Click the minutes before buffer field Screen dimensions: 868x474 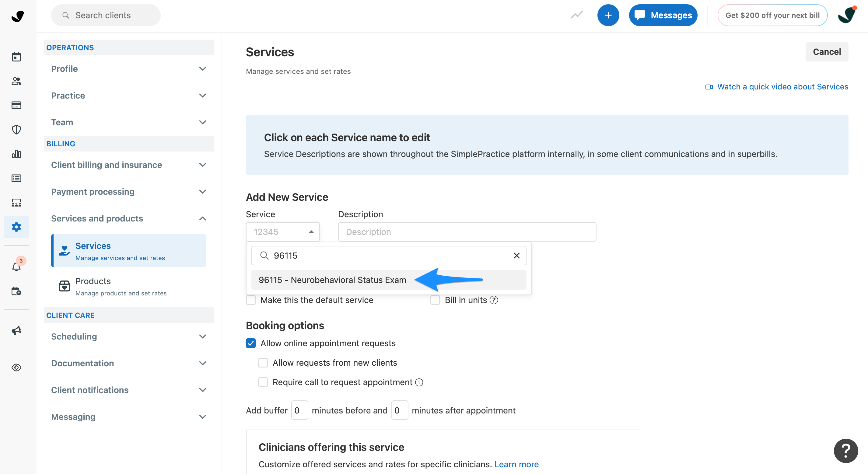click(x=299, y=410)
